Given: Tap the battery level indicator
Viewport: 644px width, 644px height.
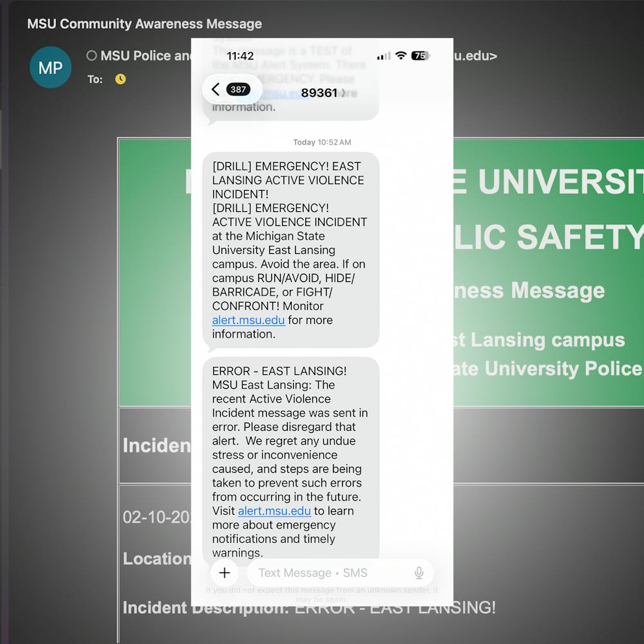Looking at the screenshot, I should 420,56.
